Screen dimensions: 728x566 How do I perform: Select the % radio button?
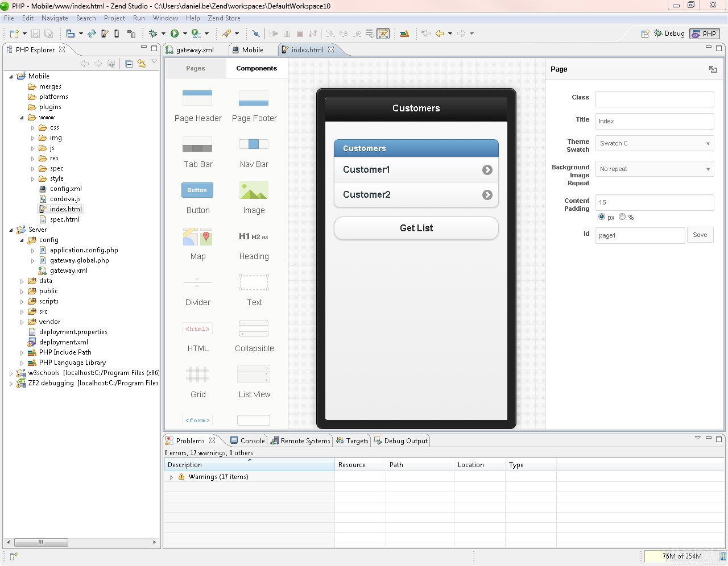pyautogui.click(x=622, y=217)
